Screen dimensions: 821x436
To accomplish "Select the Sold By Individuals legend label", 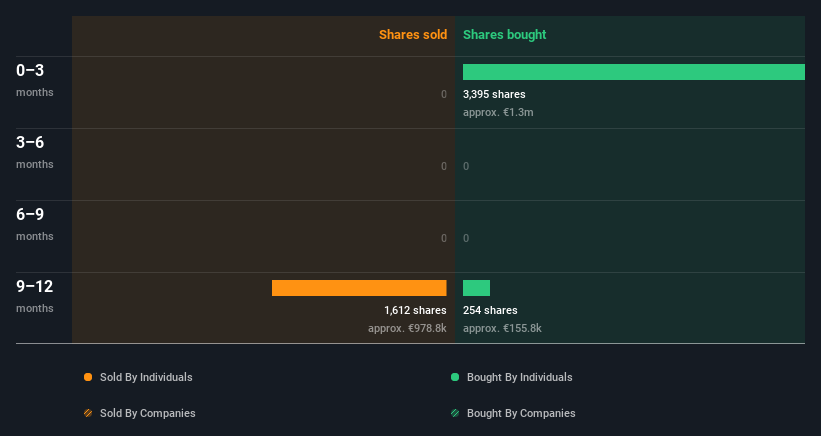I will point(146,377).
